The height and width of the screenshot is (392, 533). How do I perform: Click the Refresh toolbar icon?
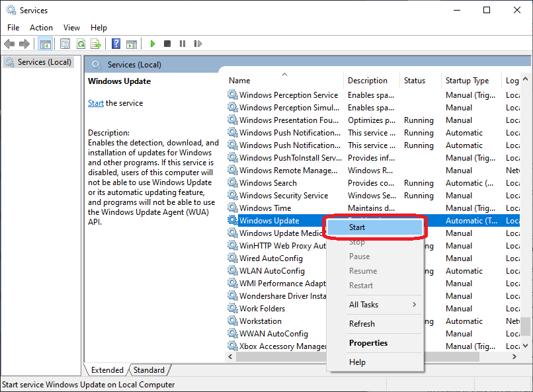pos(81,44)
